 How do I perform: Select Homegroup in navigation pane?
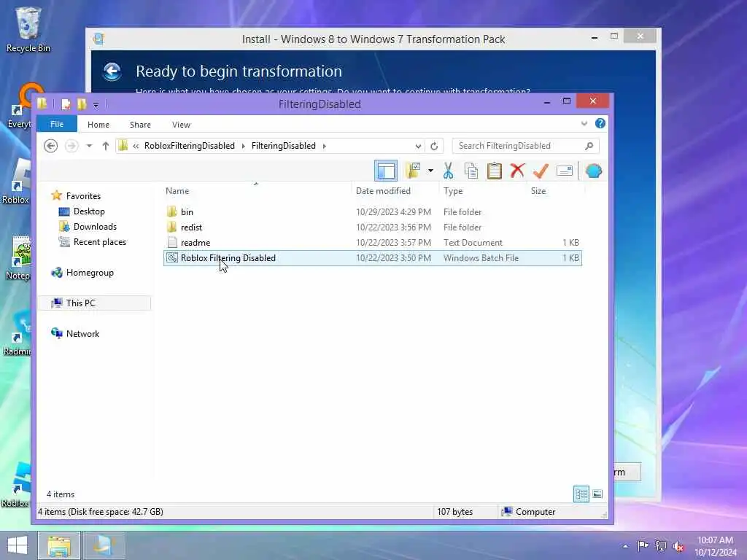tap(90, 273)
